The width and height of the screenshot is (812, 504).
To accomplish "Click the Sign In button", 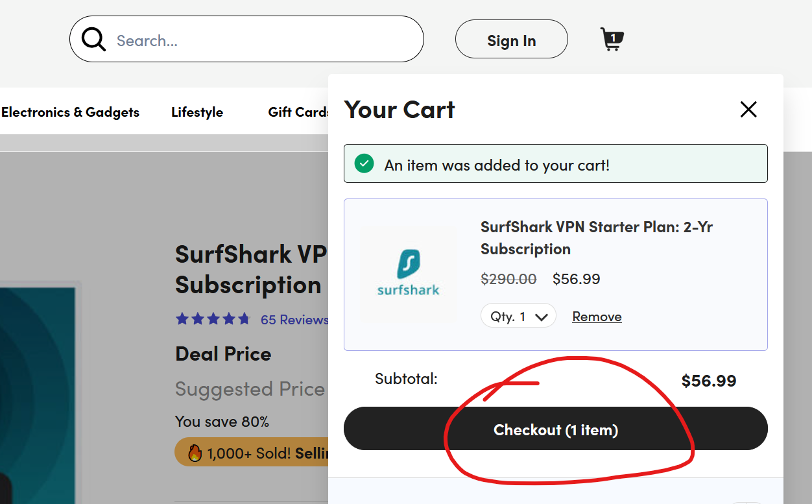I will point(511,40).
